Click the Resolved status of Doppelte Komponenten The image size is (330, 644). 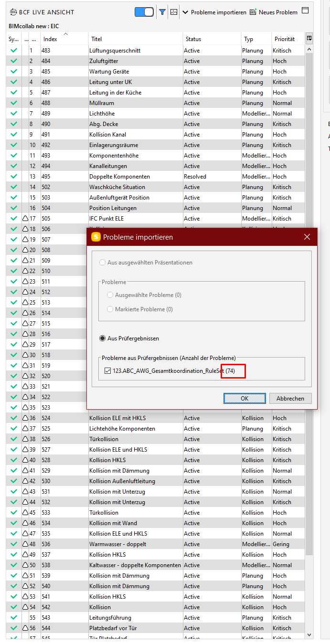pos(195,177)
